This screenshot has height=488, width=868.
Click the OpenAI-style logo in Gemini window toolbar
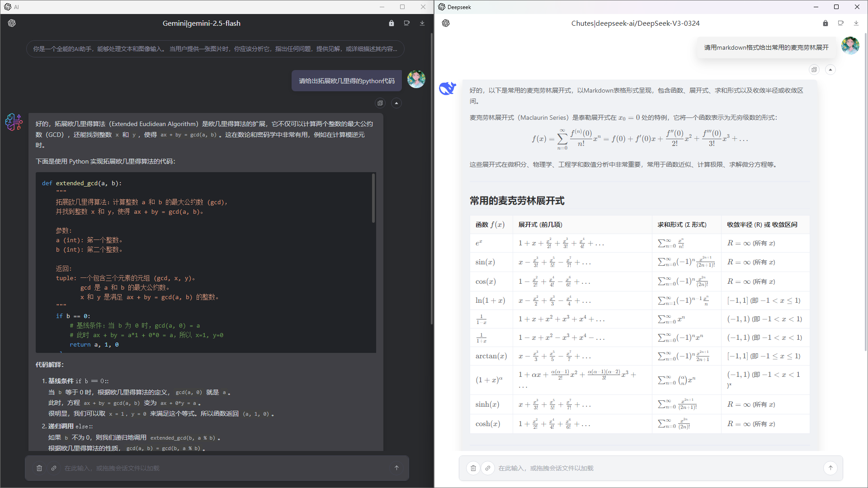coord(12,23)
